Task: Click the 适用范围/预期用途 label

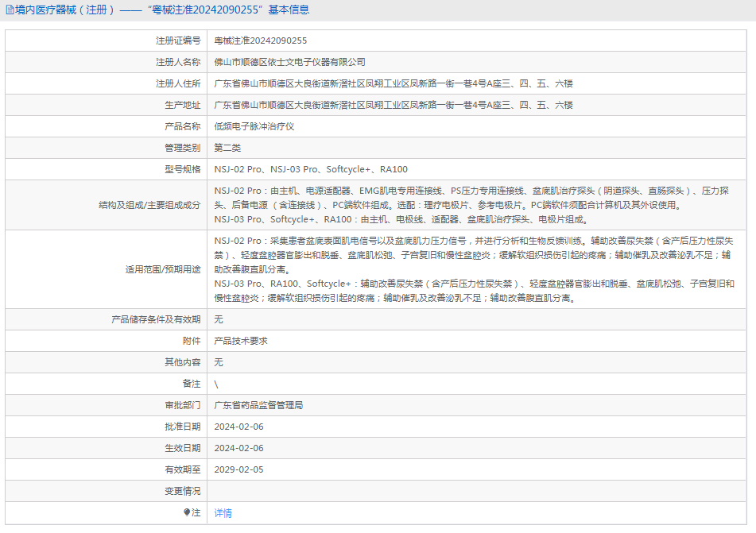Action: click(163, 269)
